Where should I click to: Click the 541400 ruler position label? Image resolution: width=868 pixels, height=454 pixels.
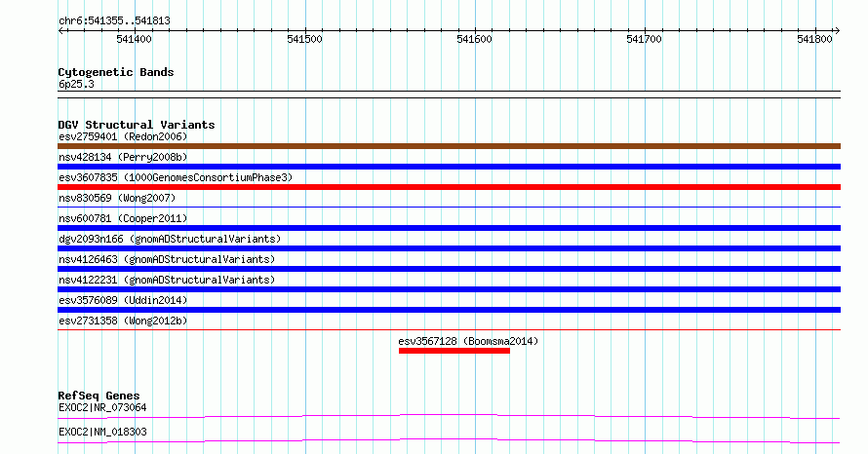pyautogui.click(x=134, y=39)
